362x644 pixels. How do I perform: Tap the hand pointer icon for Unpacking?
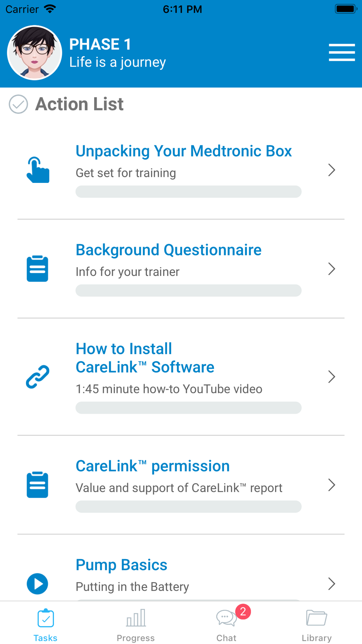click(38, 170)
